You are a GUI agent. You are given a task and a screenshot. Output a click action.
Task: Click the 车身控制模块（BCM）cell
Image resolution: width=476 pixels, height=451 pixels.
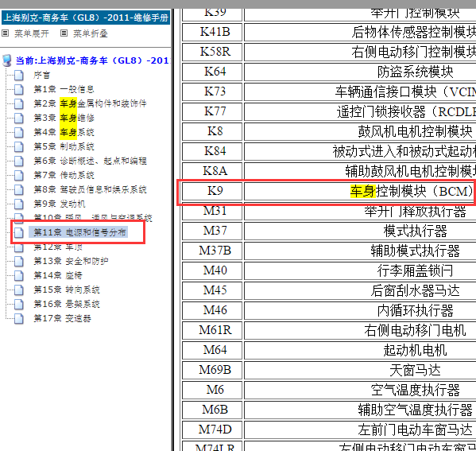pos(360,191)
